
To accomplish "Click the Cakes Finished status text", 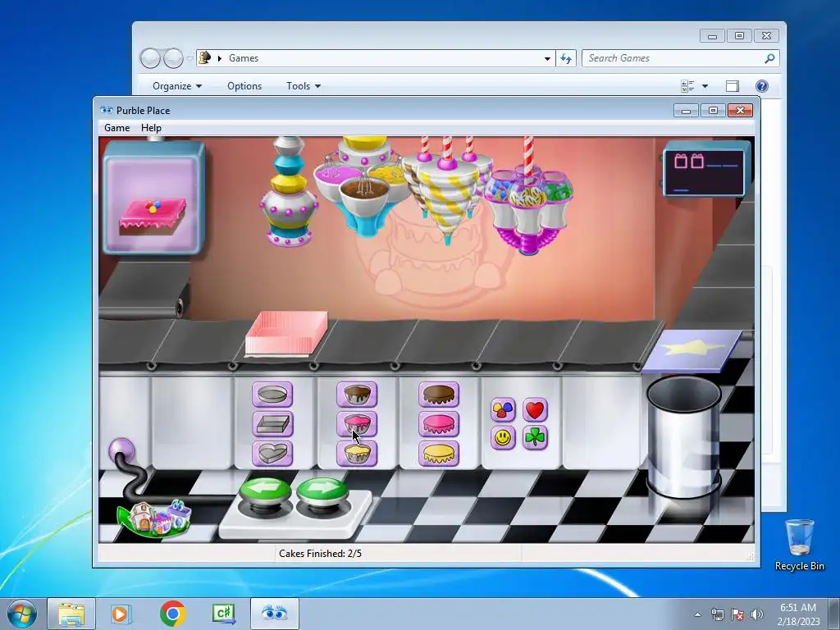I will pos(320,554).
